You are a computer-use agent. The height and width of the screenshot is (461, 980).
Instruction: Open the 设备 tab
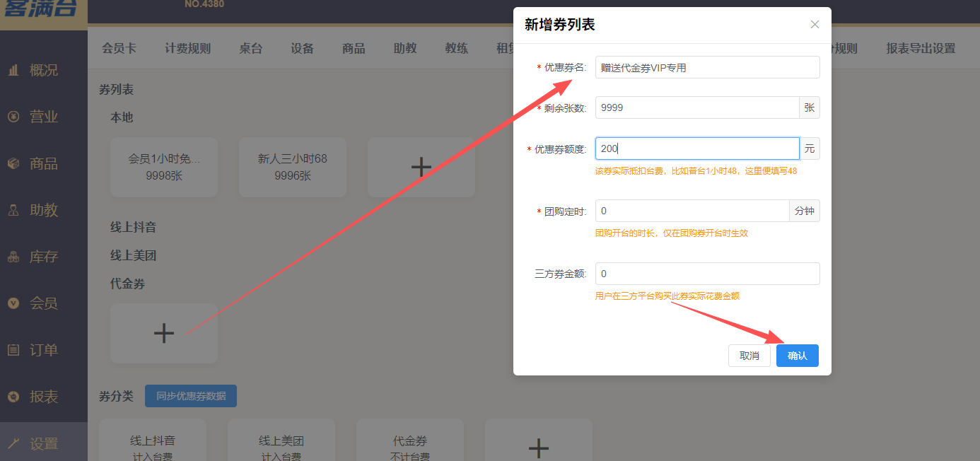tap(302, 47)
